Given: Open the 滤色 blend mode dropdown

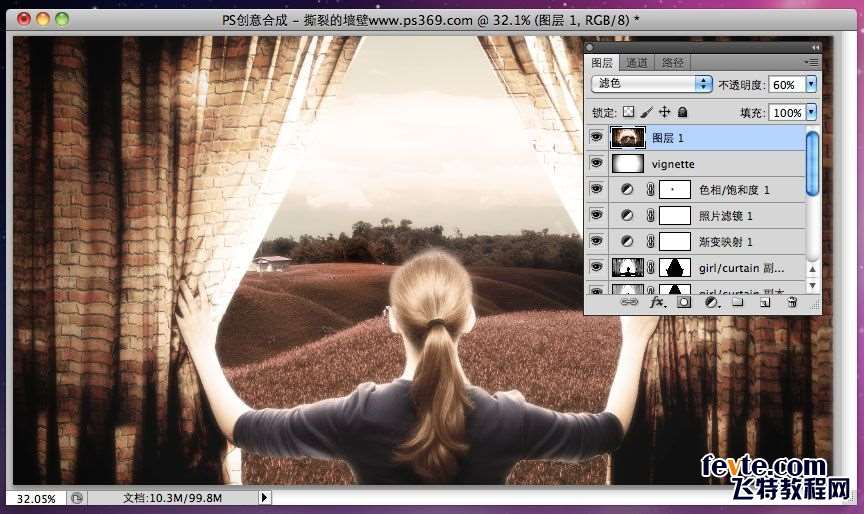Looking at the screenshot, I should [x=652, y=84].
